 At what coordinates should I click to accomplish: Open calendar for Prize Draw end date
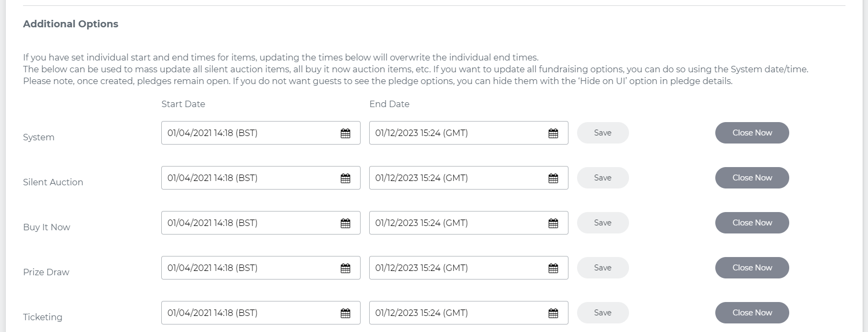pos(553,268)
